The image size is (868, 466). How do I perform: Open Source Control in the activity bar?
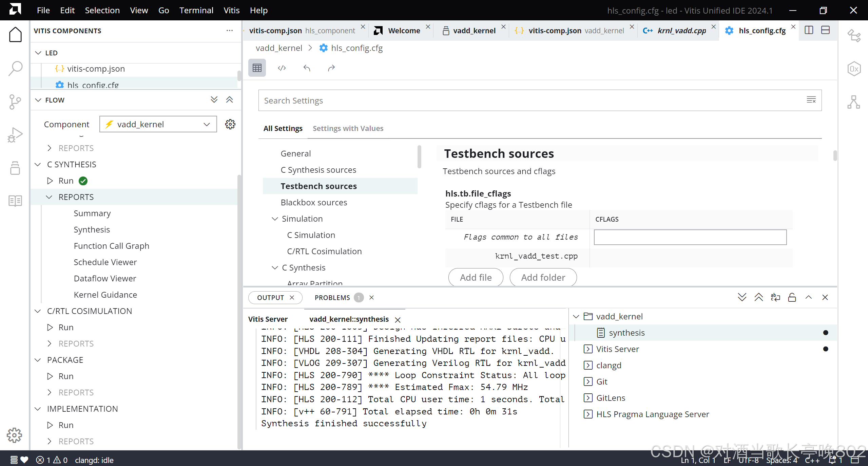point(15,101)
